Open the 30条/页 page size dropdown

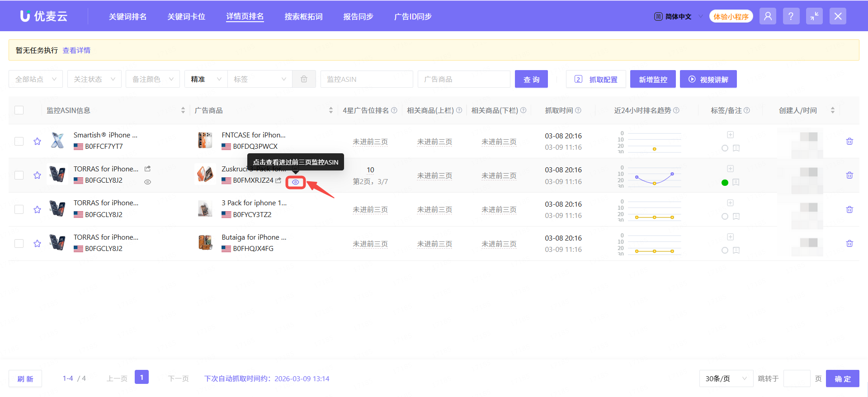tap(726, 378)
